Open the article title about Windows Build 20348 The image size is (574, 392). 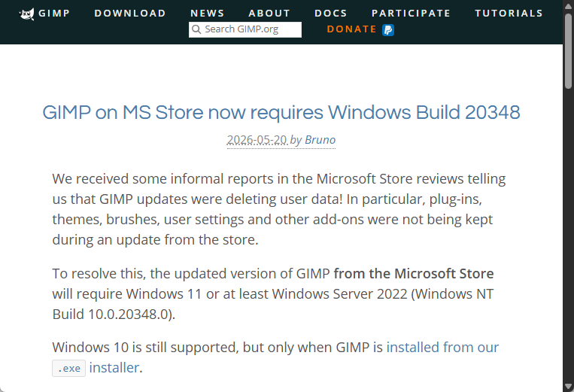coord(281,112)
